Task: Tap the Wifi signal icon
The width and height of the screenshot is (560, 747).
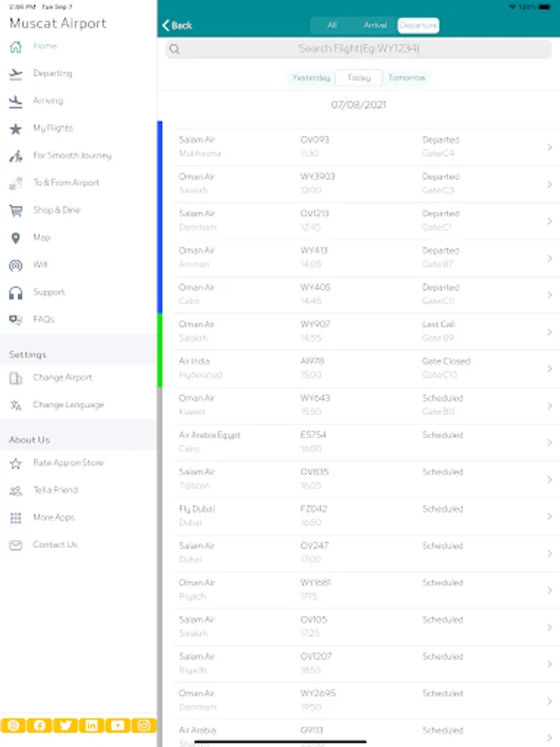Action: click(x=16, y=266)
